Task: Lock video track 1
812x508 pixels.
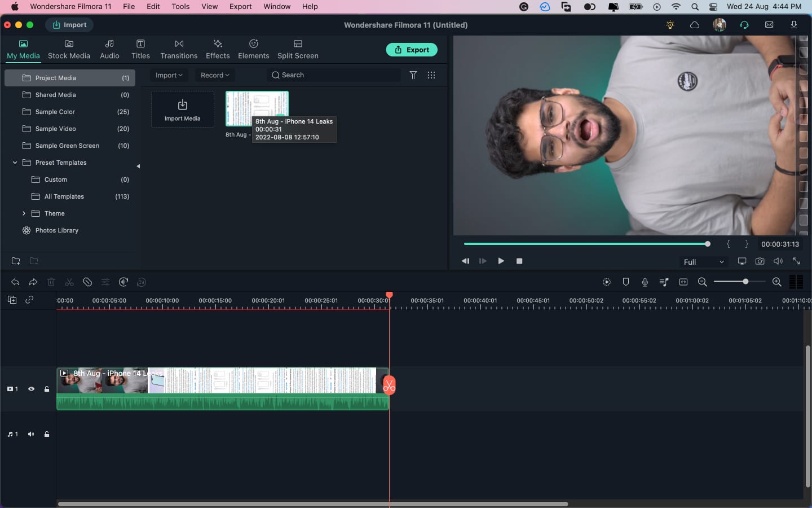Action: 47,389
